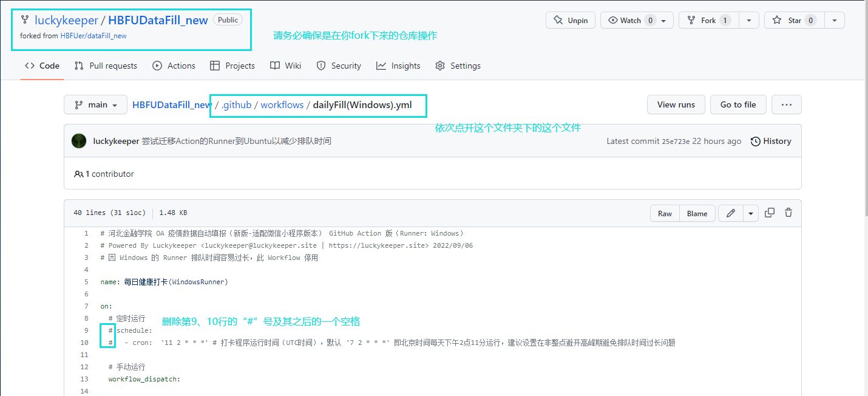
Task: Switch to the Code tab
Action: (42, 66)
